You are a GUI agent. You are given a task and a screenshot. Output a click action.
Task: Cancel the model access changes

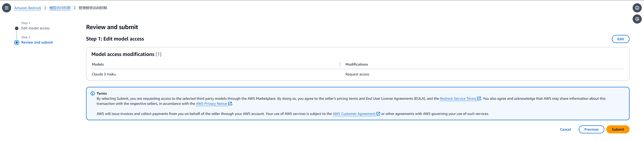(565, 129)
